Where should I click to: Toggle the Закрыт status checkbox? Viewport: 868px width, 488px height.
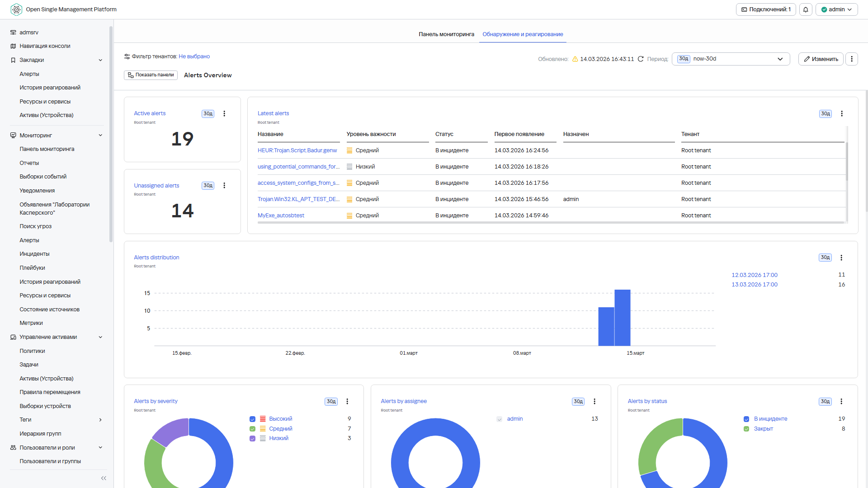click(746, 429)
